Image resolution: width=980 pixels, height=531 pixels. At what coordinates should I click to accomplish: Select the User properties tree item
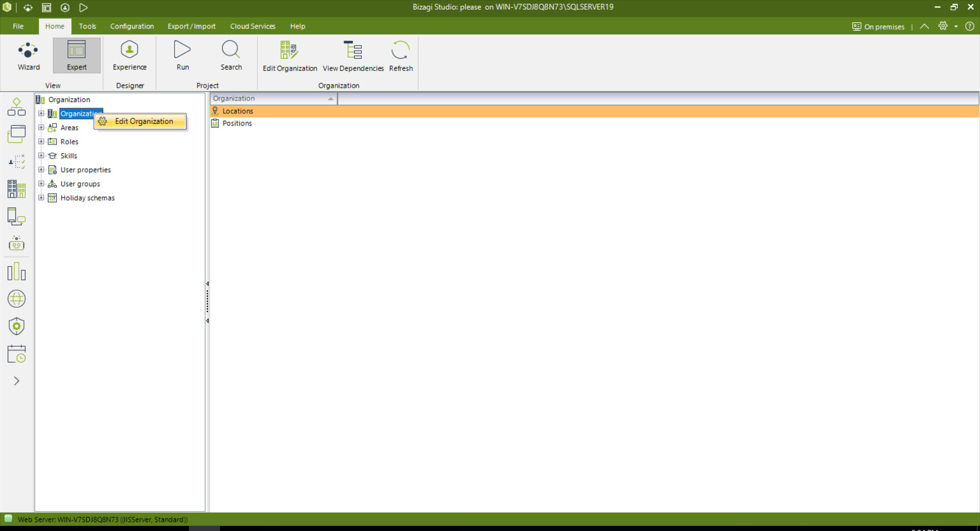pos(86,170)
